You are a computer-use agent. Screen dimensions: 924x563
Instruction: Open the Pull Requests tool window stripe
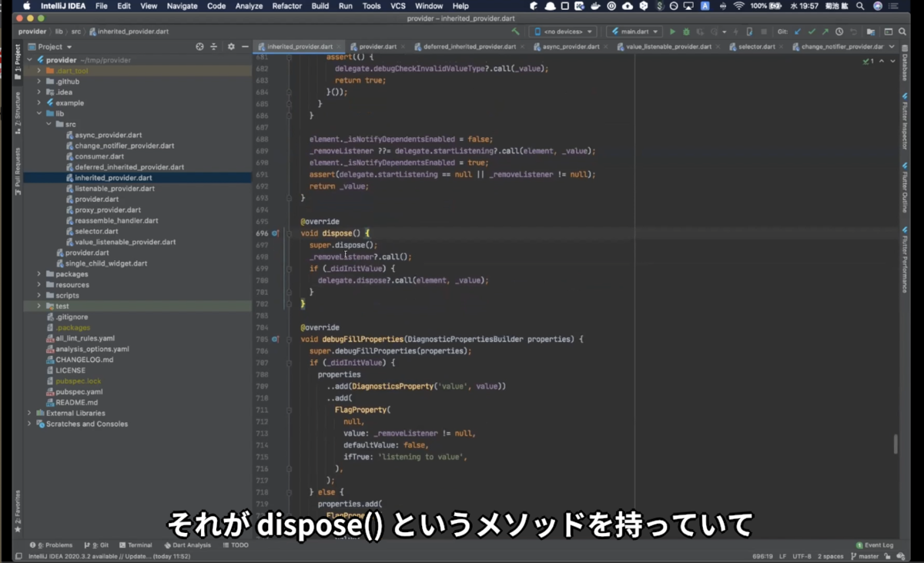pyautogui.click(x=18, y=172)
